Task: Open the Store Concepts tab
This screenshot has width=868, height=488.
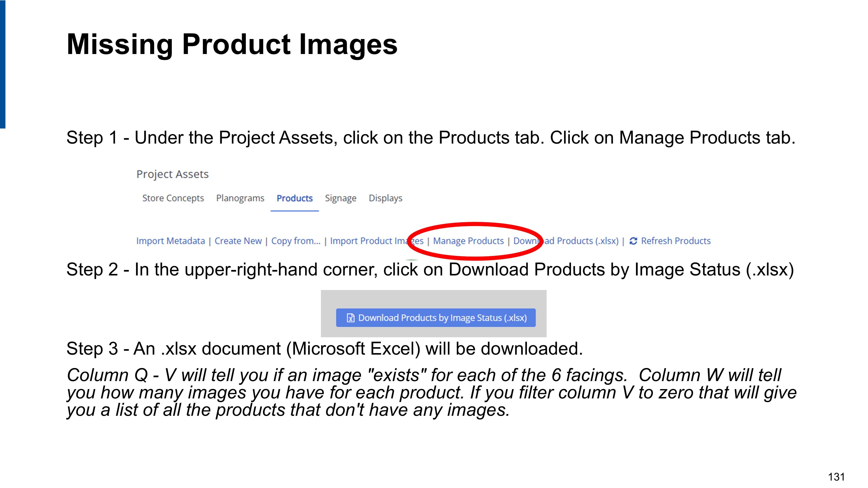Action: [173, 198]
